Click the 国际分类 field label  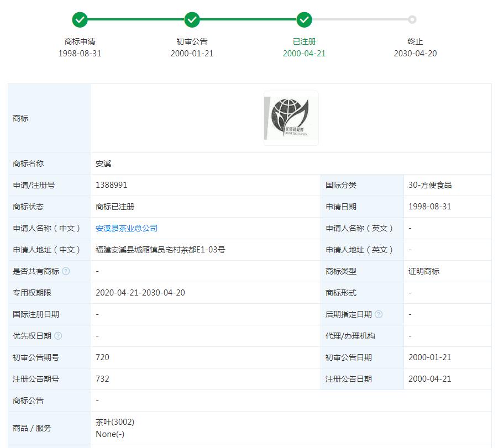coord(341,185)
